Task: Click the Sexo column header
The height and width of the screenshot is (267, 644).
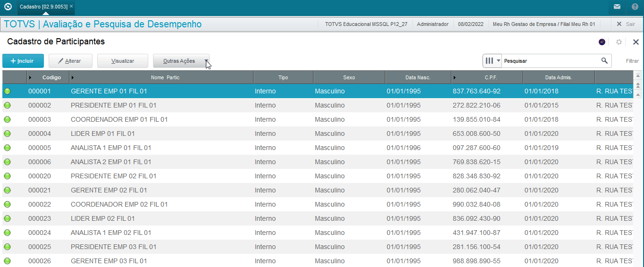Action: click(x=349, y=77)
